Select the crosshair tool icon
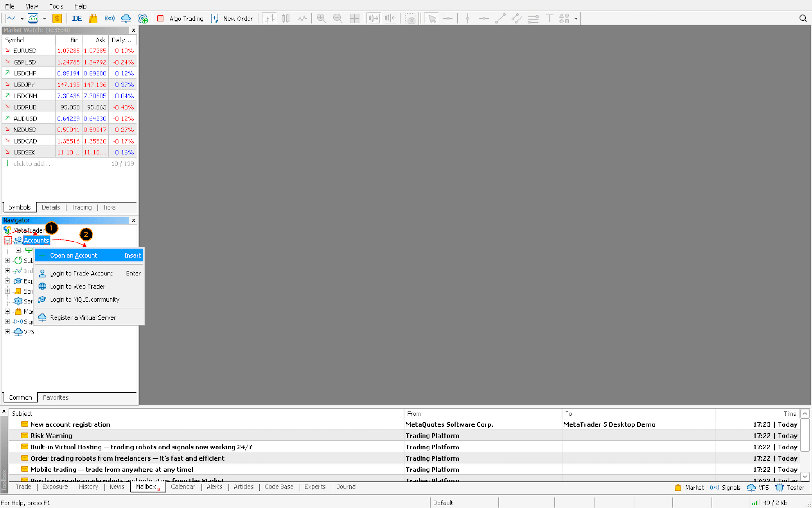 448,19
